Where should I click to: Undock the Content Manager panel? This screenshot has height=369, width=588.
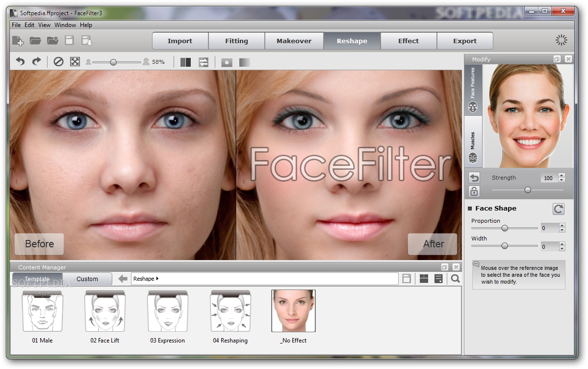coord(444,267)
